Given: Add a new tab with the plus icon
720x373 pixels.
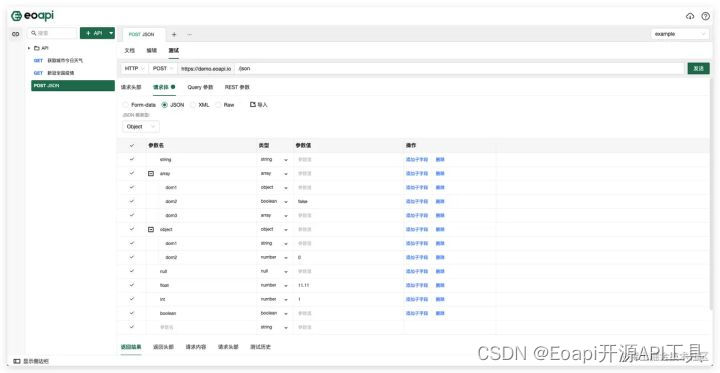Looking at the screenshot, I should 174,34.
